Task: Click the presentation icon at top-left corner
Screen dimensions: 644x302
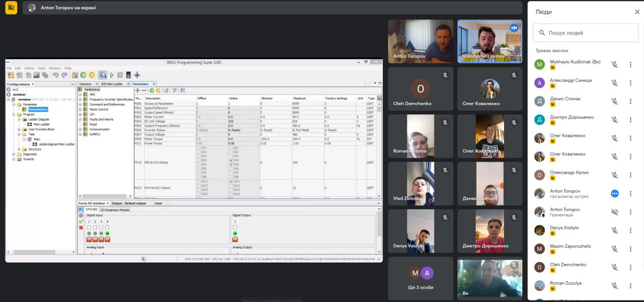Action: [11, 8]
